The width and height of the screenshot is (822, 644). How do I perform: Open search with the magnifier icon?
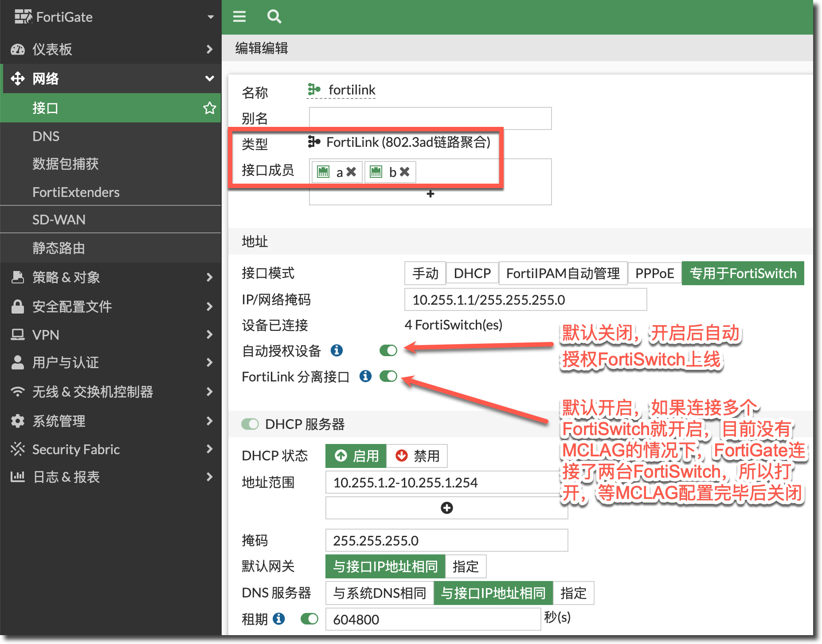[x=274, y=17]
